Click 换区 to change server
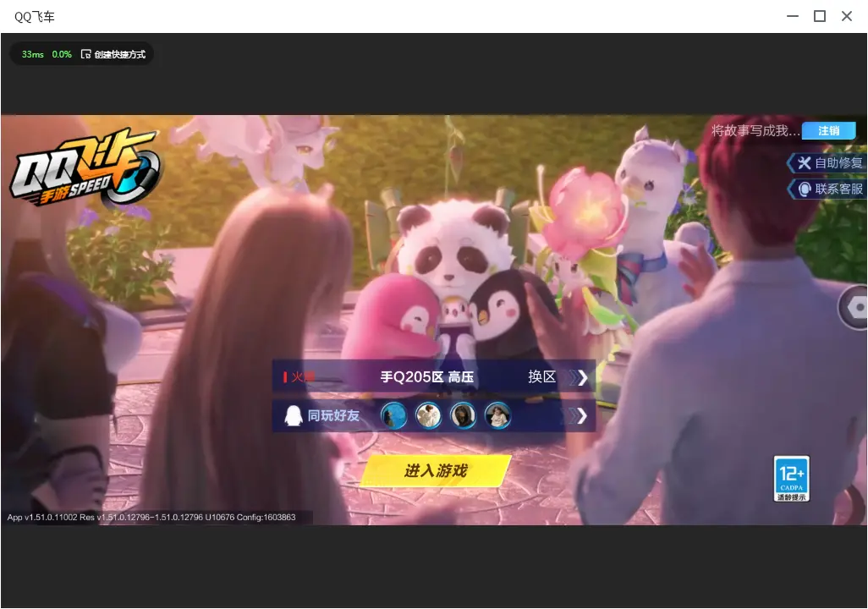The width and height of the screenshot is (868, 609). point(541,377)
